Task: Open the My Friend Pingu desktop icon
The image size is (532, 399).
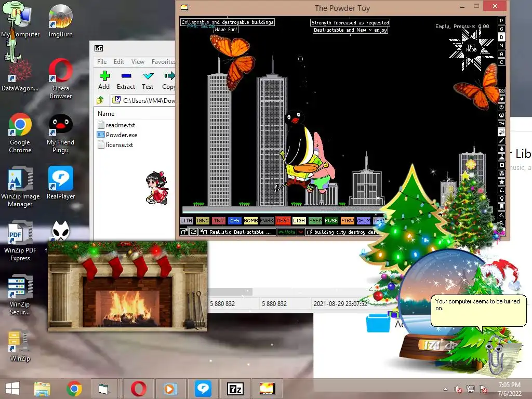Action: (60, 134)
